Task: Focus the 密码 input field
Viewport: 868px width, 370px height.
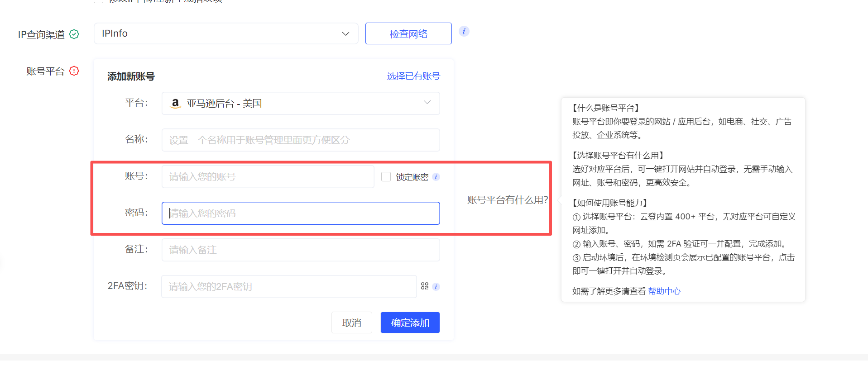Action: [301, 213]
